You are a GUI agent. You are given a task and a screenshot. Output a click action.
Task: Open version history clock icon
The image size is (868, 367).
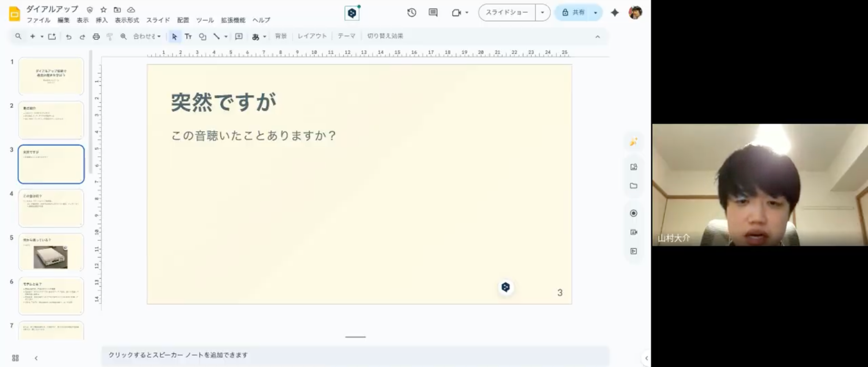pyautogui.click(x=412, y=13)
